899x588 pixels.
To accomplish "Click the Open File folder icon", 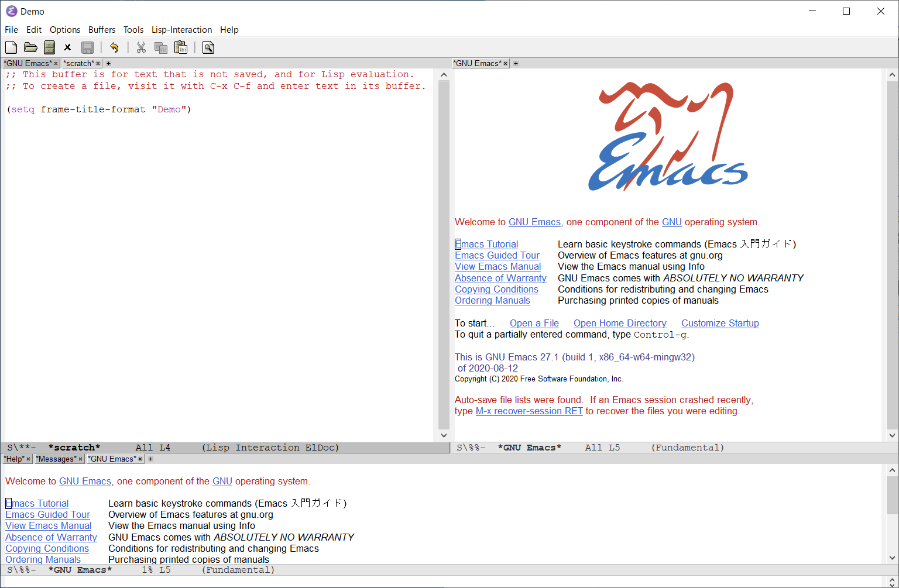I will [x=30, y=47].
